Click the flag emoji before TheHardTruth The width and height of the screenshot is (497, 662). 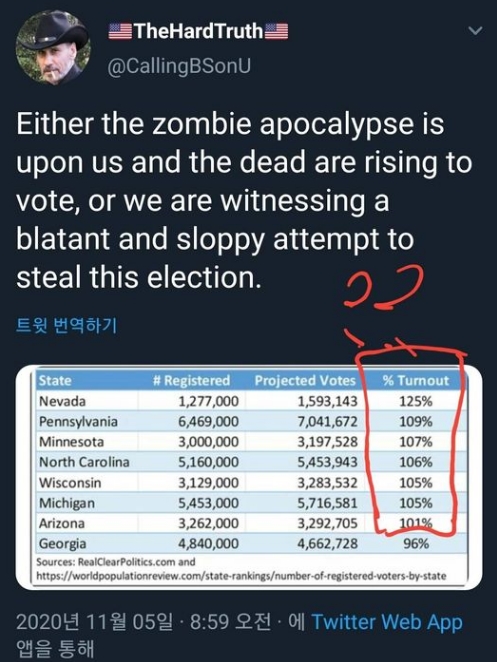(x=120, y=31)
